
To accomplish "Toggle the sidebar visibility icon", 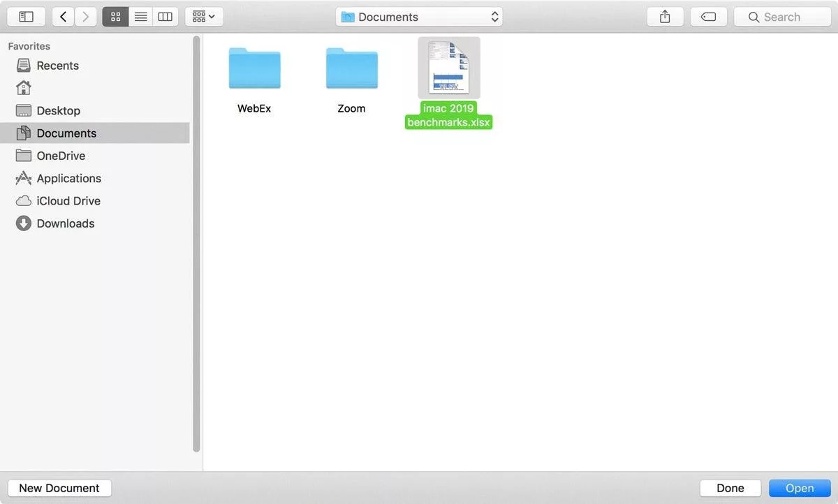I will (x=26, y=16).
